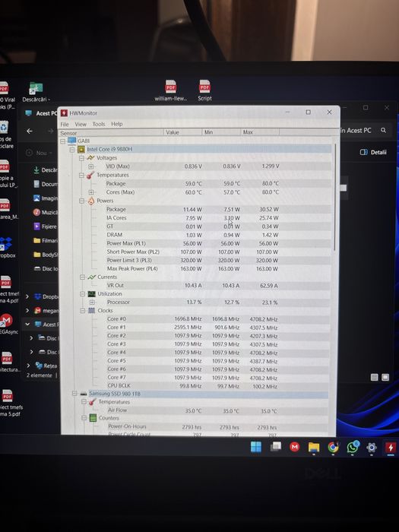399x532 pixels.
Task: Click the Powers flame icon
Action: pyautogui.click(x=91, y=201)
